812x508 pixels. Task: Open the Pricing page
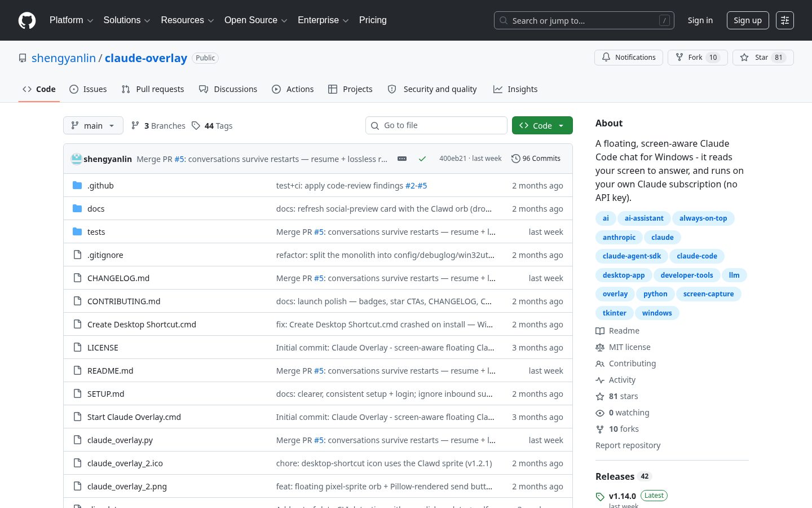click(x=373, y=20)
